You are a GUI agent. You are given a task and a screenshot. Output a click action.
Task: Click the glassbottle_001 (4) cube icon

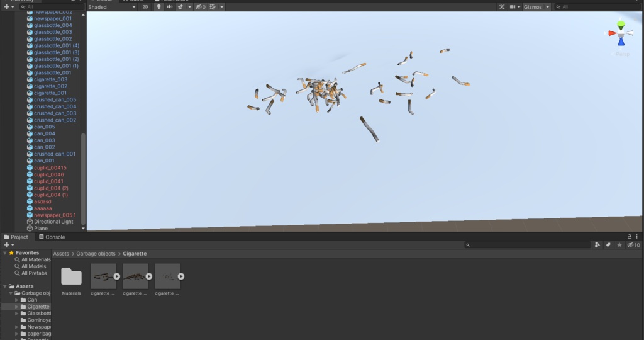pos(30,45)
